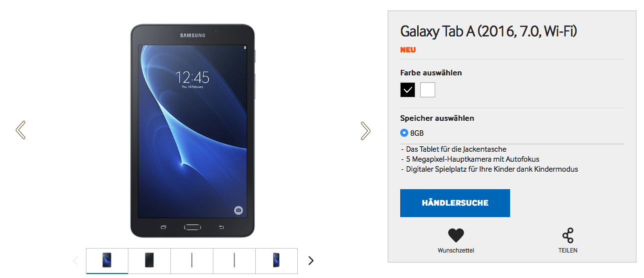644x278 pixels.
Task: Click the TEILEN share icon
Action: coord(568,236)
